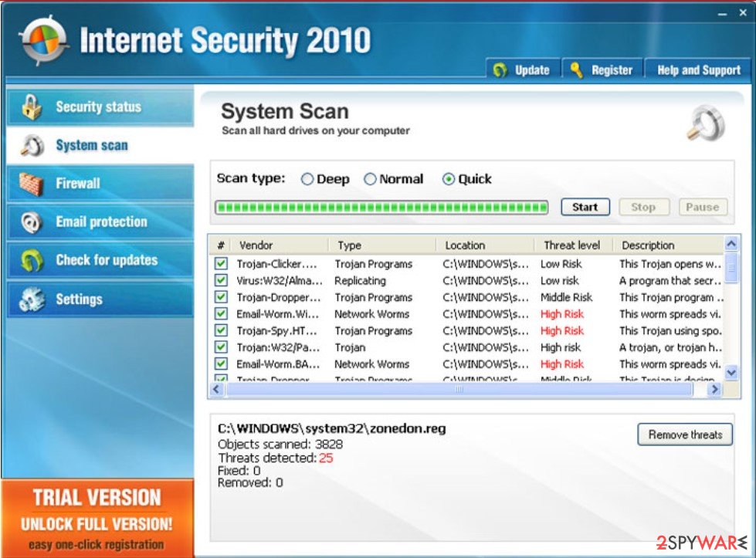This screenshot has height=558, width=756.
Task: Select the Deep scan option
Action: 308,178
